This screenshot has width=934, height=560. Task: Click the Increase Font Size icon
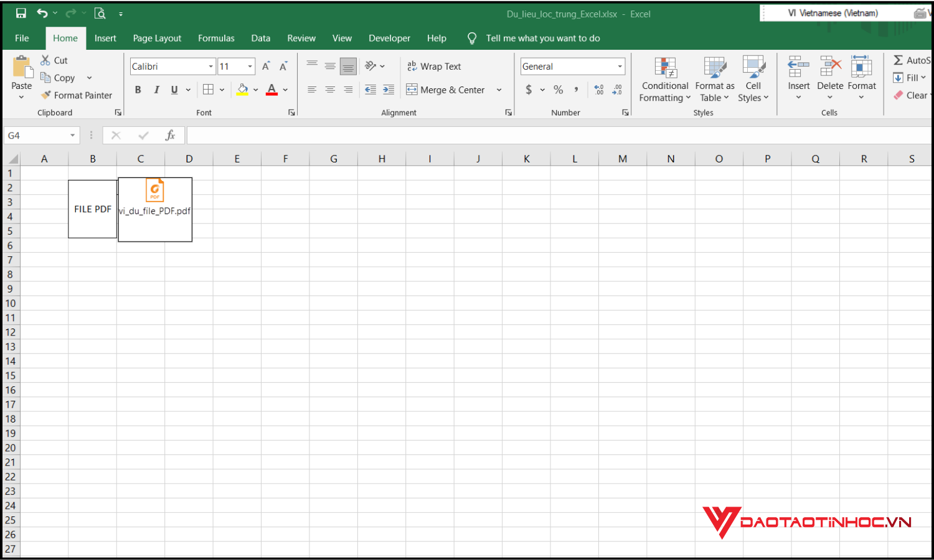(266, 67)
